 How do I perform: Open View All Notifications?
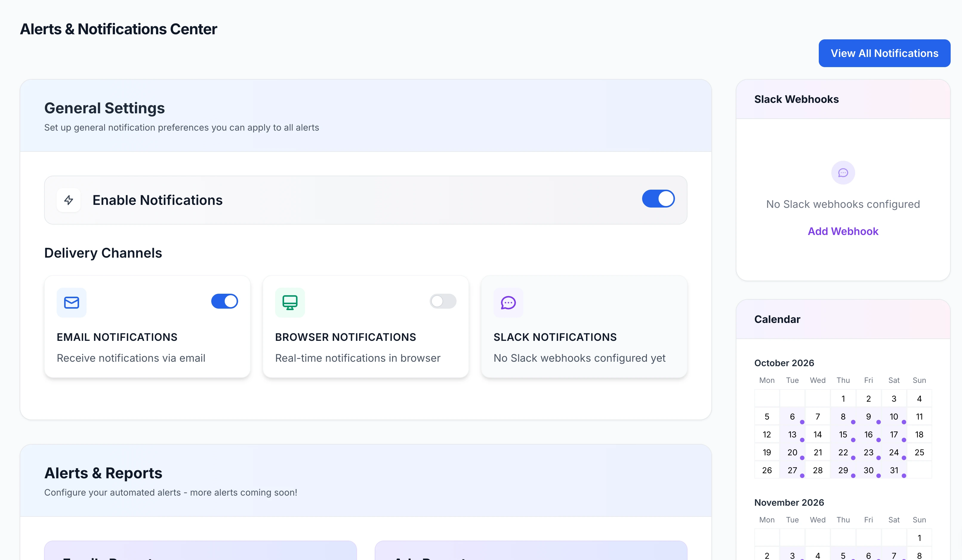(x=884, y=53)
